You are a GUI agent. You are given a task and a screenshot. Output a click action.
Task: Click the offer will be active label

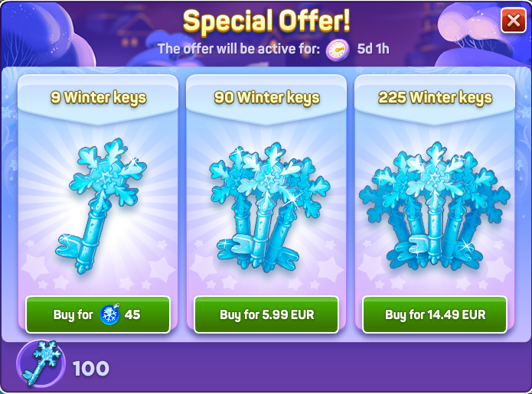(x=239, y=49)
